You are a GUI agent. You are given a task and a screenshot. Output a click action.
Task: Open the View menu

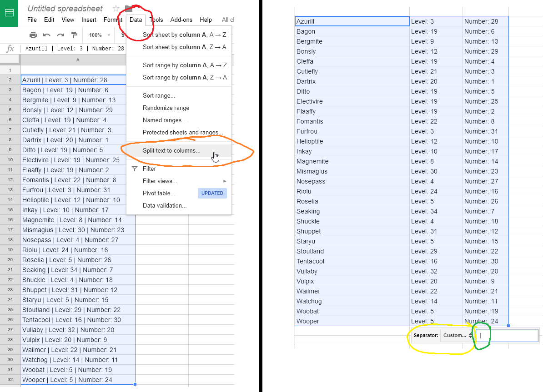click(68, 20)
